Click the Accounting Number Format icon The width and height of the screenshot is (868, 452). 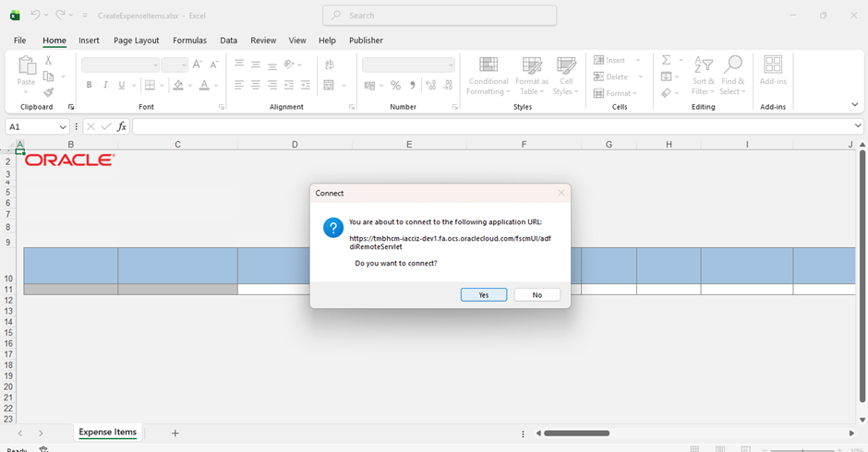tap(369, 85)
